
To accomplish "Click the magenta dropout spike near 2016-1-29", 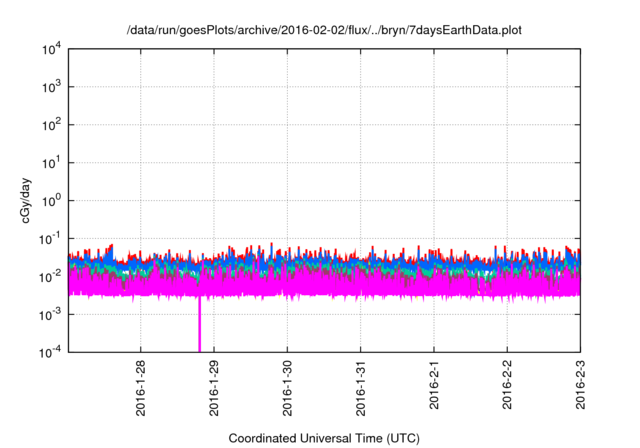I will [200, 325].
